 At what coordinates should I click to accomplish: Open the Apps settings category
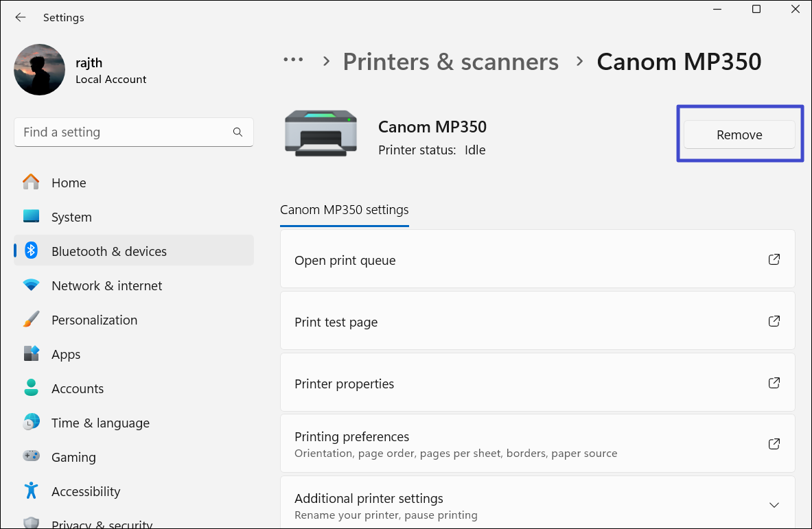click(66, 355)
